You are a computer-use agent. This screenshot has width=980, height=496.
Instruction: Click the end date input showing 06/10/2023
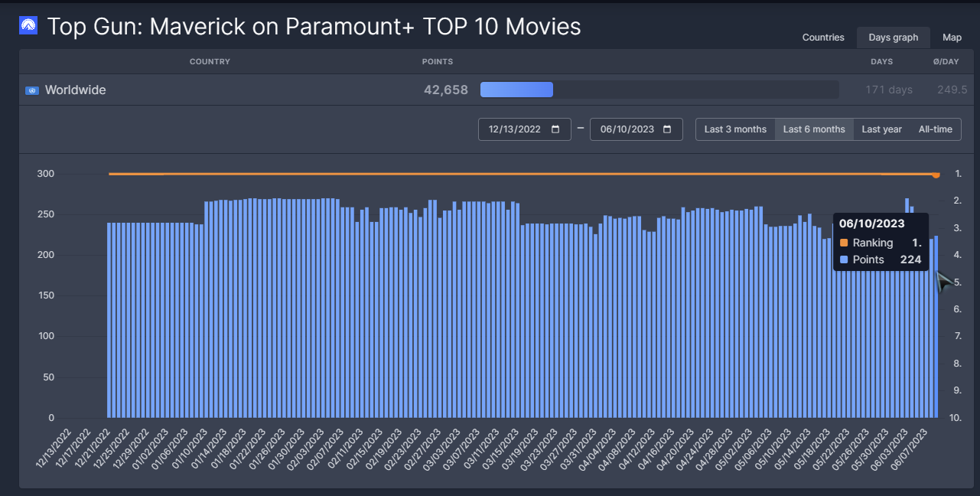click(637, 129)
